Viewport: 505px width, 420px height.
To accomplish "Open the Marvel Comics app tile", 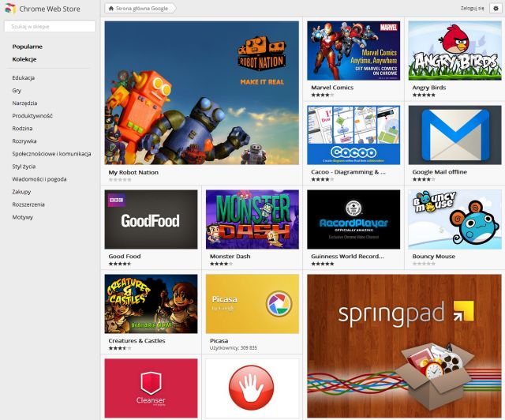I will [x=353, y=51].
